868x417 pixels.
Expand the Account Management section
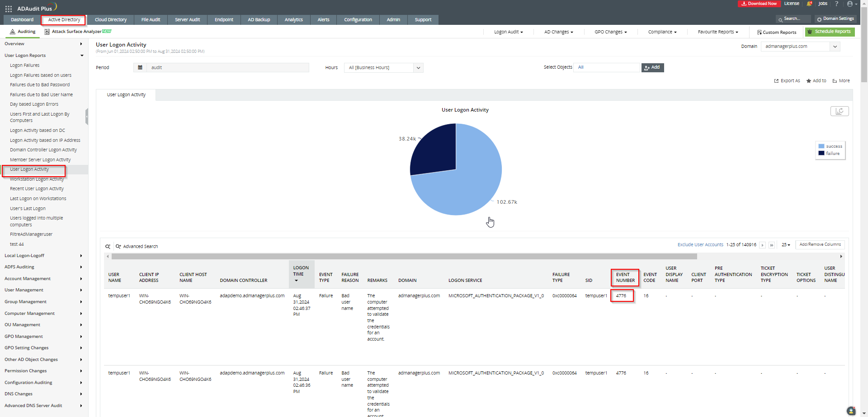[44, 279]
